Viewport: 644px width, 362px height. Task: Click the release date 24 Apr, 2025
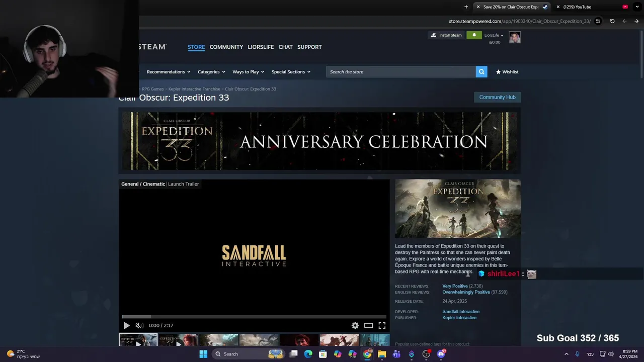[454, 301]
